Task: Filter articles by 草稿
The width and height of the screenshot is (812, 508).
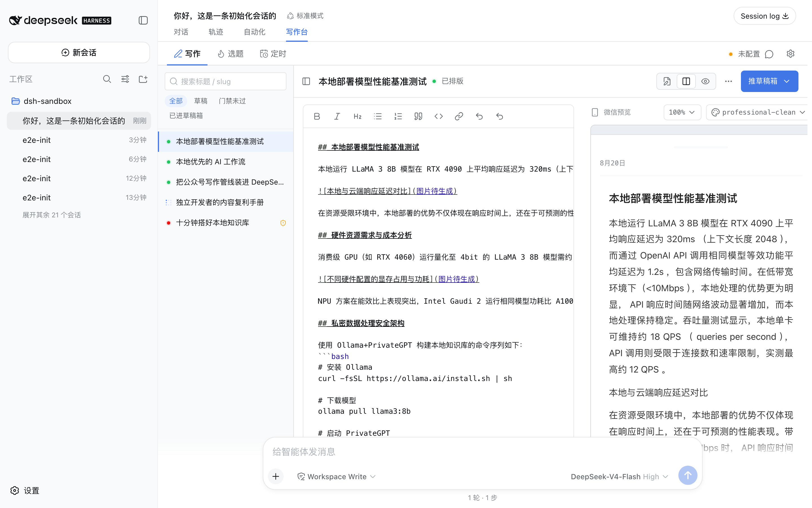Action: coord(201,101)
